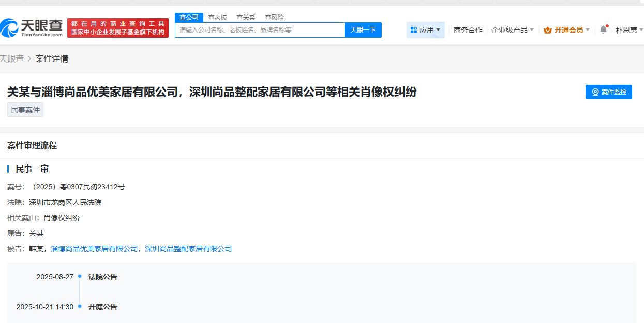The height and width of the screenshot is (333, 644).
Task: Select the red promotional banner beside the logo
Action: tap(118, 28)
